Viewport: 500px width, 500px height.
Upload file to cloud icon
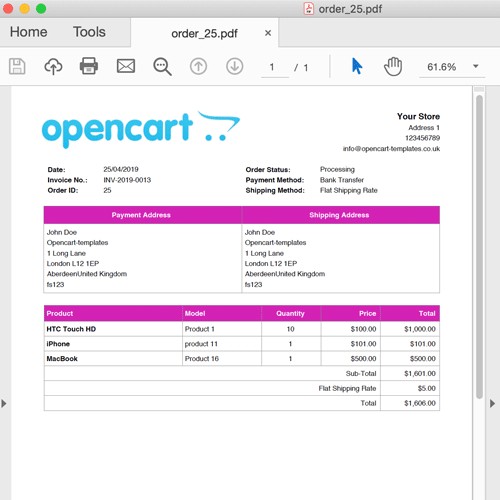pos(53,66)
